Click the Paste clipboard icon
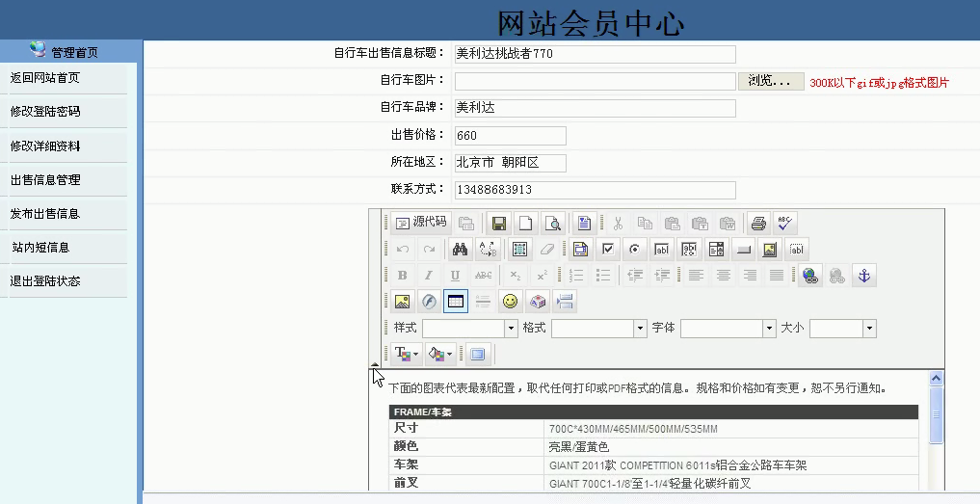 pyautogui.click(x=673, y=224)
